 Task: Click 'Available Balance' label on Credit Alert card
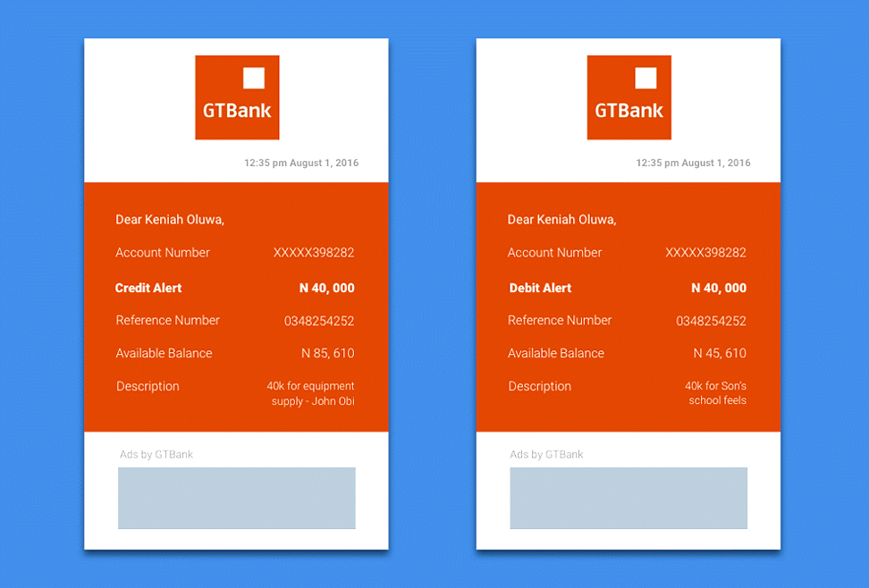point(164,353)
